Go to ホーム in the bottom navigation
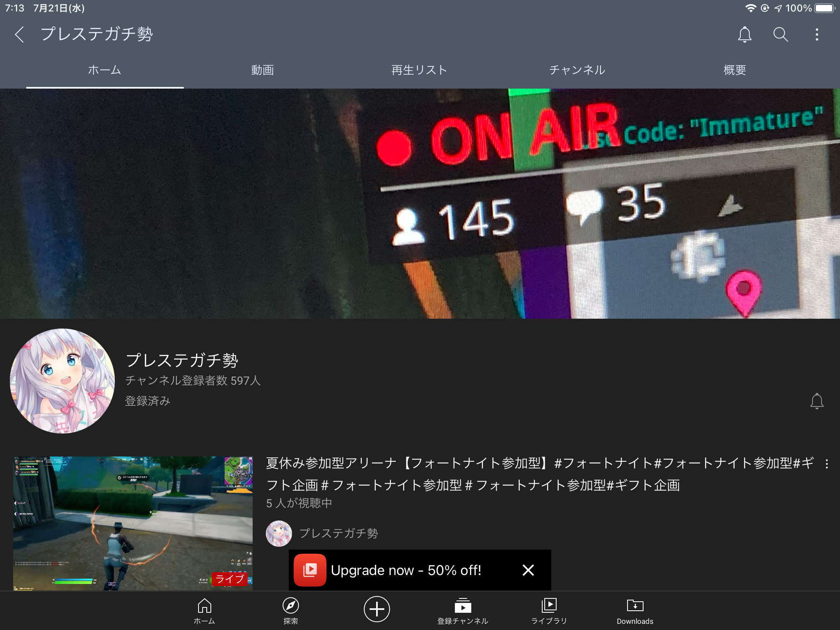Viewport: 840px width, 630px height. (x=204, y=611)
